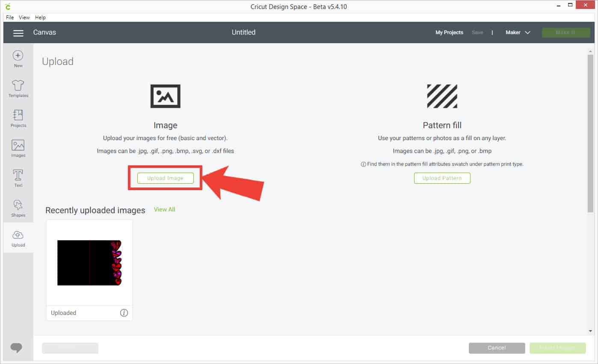Click the Cricut logo in title bar
The image size is (598, 364).
pos(8,6)
